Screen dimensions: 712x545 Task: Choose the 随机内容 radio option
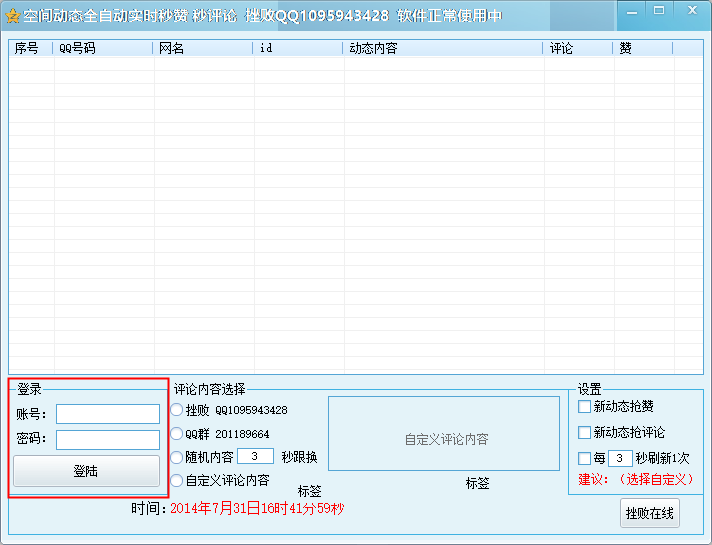click(177, 456)
